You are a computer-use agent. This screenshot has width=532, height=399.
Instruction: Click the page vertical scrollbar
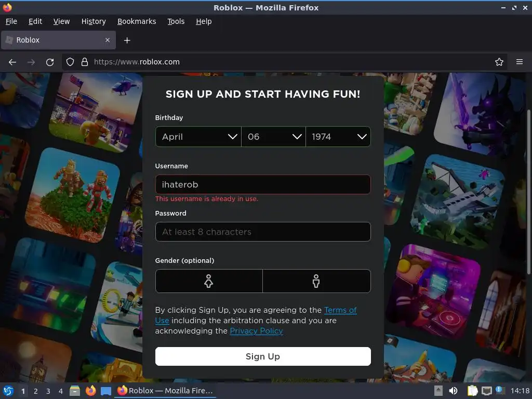click(528, 192)
